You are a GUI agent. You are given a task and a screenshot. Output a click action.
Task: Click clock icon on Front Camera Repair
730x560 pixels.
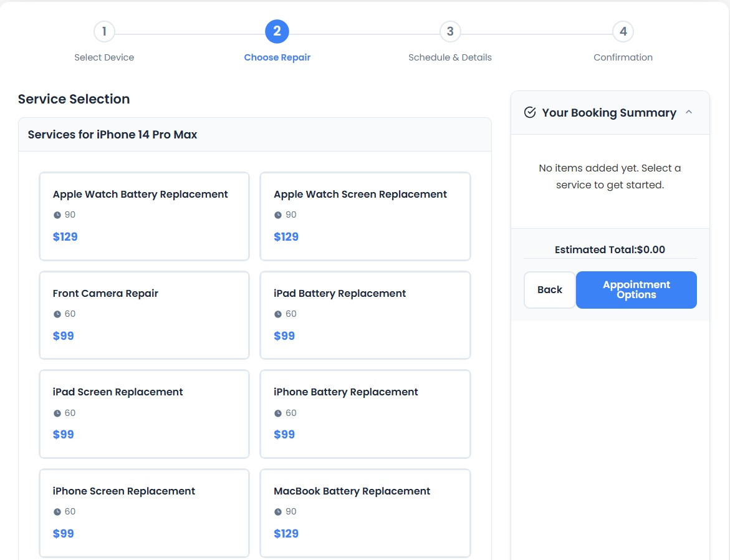coord(57,314)
